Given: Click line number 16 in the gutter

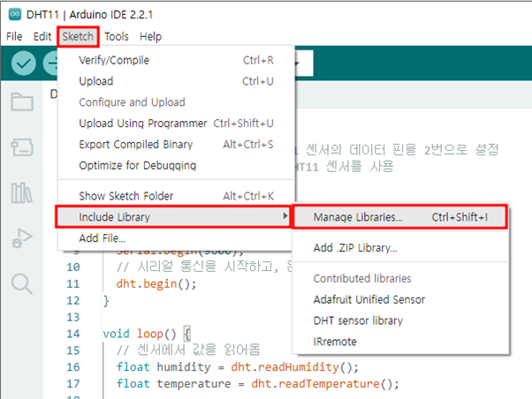Looking at the screenshot, I should [73, 367].
